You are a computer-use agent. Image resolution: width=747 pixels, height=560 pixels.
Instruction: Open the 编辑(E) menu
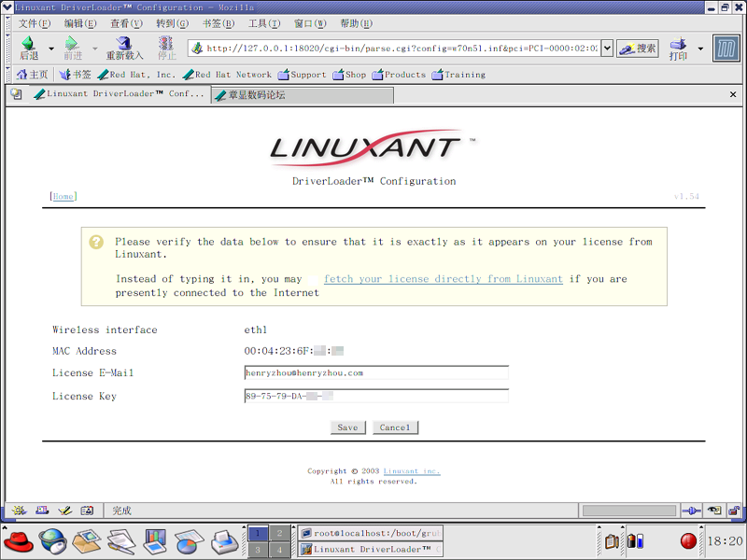pos(80,23)
